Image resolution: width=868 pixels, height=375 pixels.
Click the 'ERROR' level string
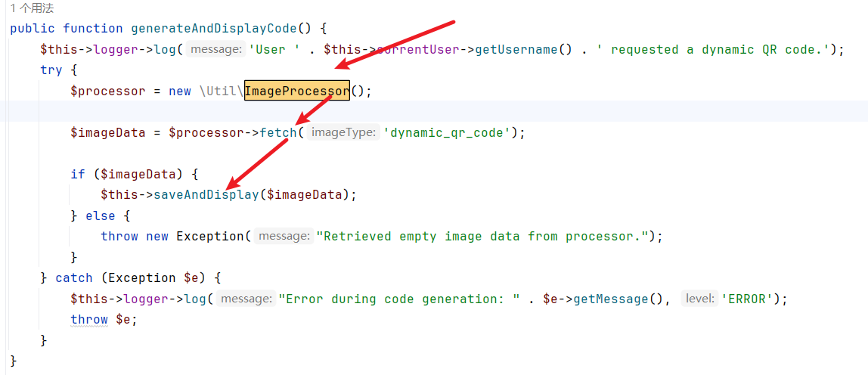click(x=746, y=299)
